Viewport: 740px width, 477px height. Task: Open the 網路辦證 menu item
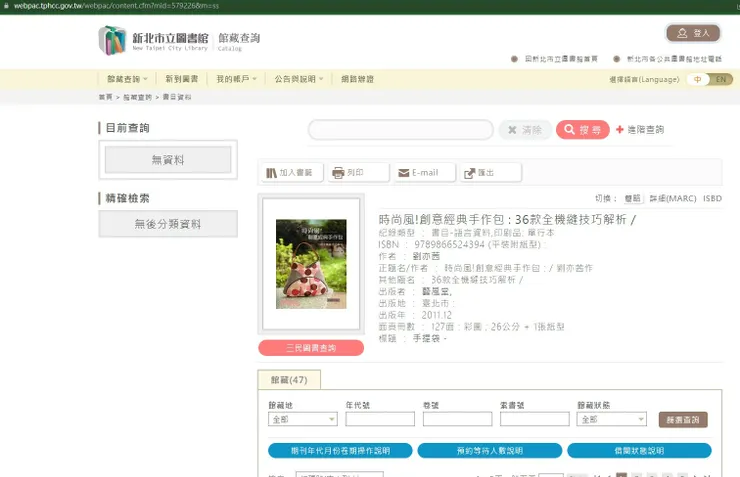coord(357,79)
